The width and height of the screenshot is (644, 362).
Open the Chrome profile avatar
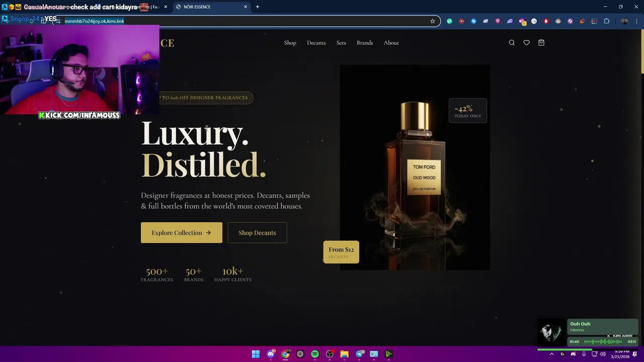pyautogui.click(x=624, y=21)
